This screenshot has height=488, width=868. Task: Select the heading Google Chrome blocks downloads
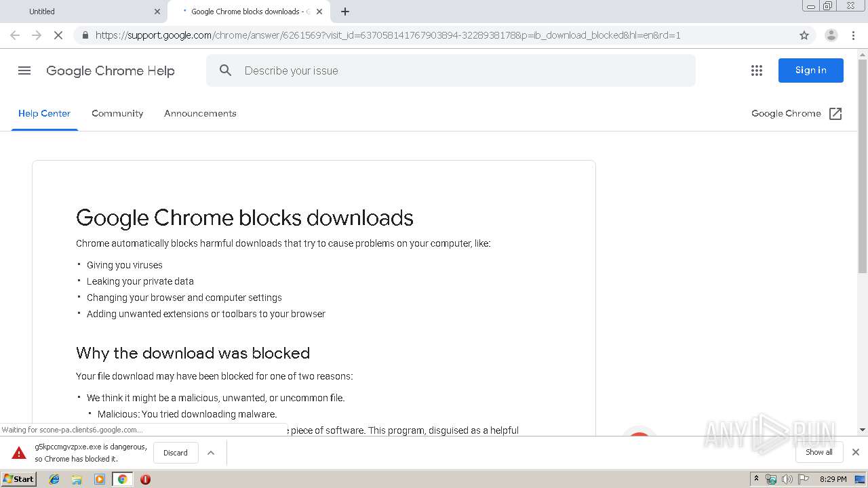pos(245,218)
